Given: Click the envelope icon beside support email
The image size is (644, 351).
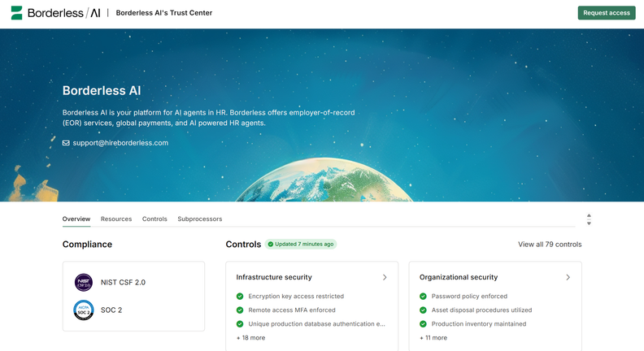Looking at the screenshot, I should tap(66, 143).
